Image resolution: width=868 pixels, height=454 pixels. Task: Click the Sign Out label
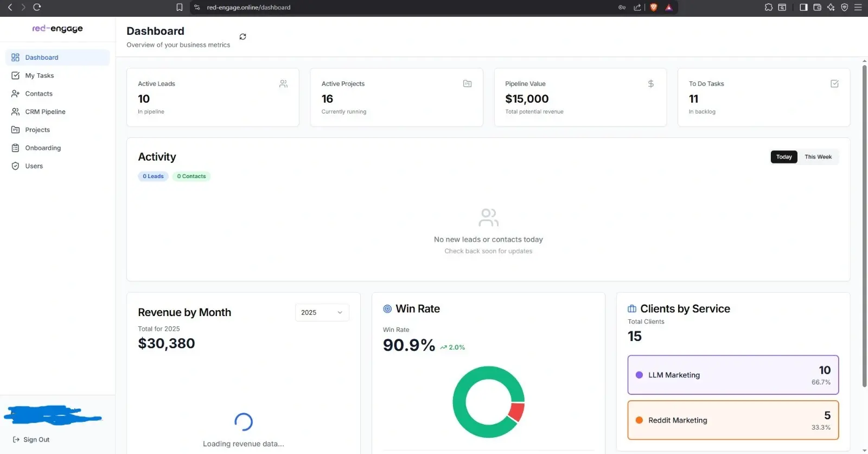coord(36,440)
